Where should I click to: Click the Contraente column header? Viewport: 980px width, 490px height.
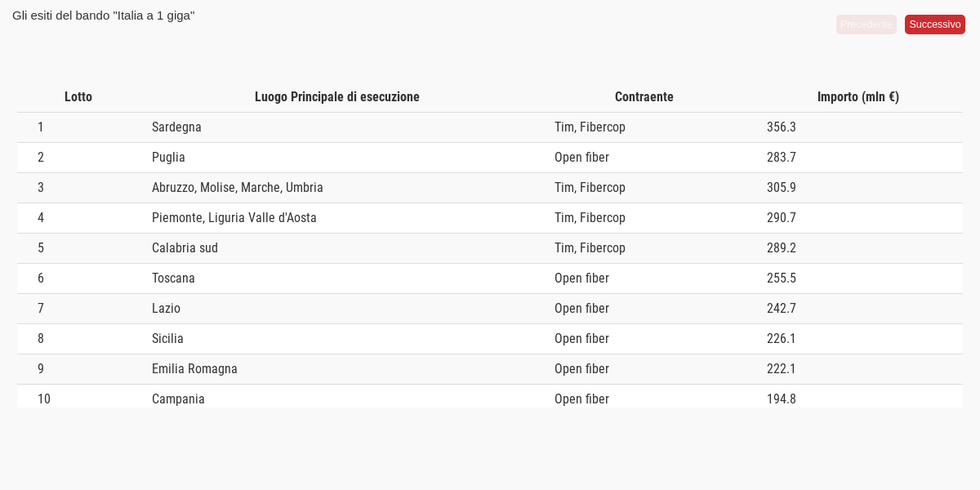tap(644, 97)
